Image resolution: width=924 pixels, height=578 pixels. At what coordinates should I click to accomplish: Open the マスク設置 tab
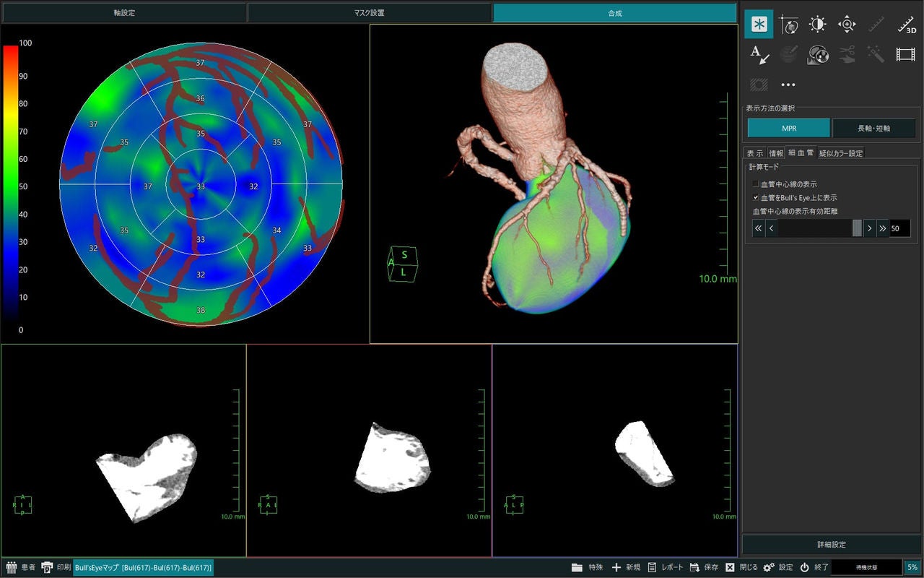coord(370,13)
